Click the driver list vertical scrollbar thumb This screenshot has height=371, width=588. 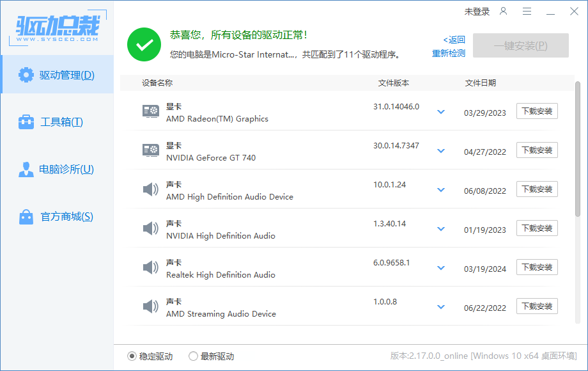coord(578,149)
